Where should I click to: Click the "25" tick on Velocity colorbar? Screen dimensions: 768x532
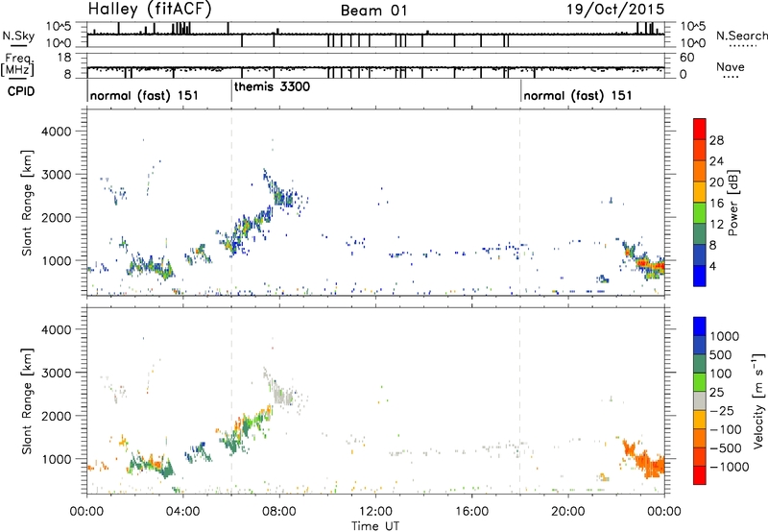716,392
